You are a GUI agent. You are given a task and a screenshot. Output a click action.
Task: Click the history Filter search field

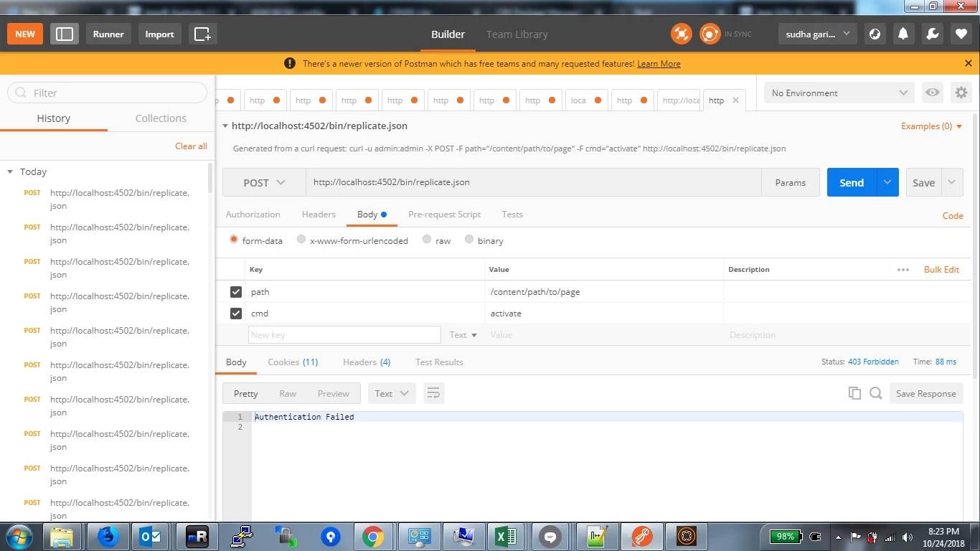click(108, 93)
